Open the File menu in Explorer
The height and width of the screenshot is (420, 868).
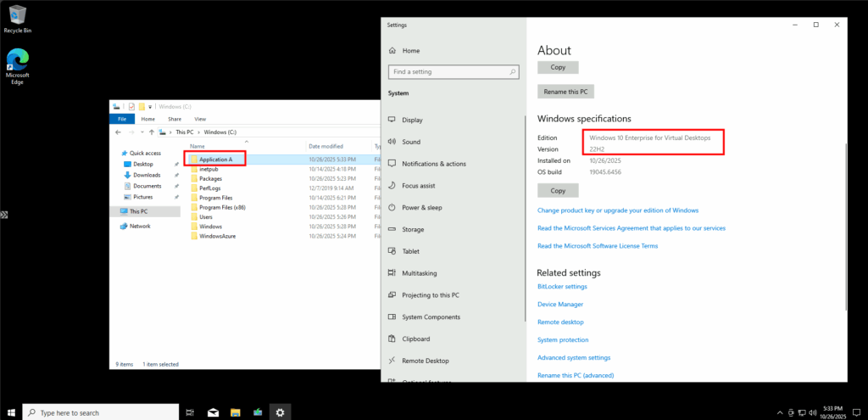124,120
